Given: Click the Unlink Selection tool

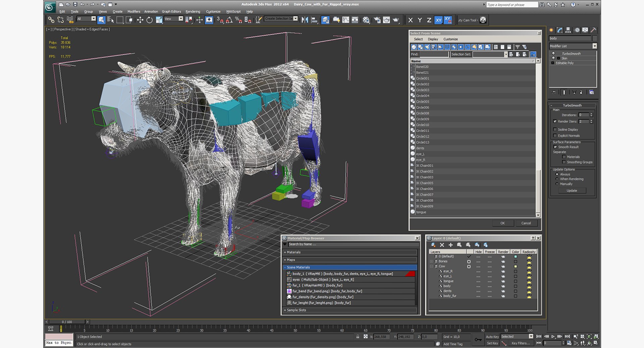Looking at the screenshot, I should (60, 20).
